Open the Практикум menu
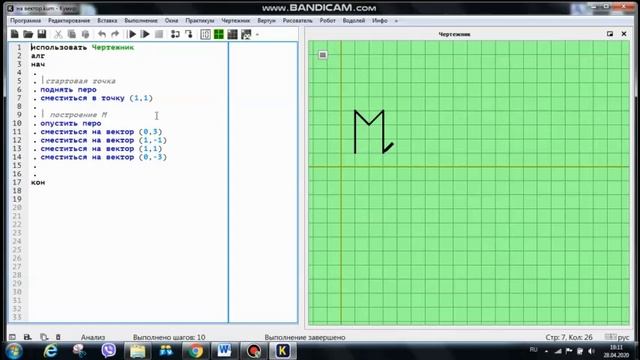 [x=200, y=20]
